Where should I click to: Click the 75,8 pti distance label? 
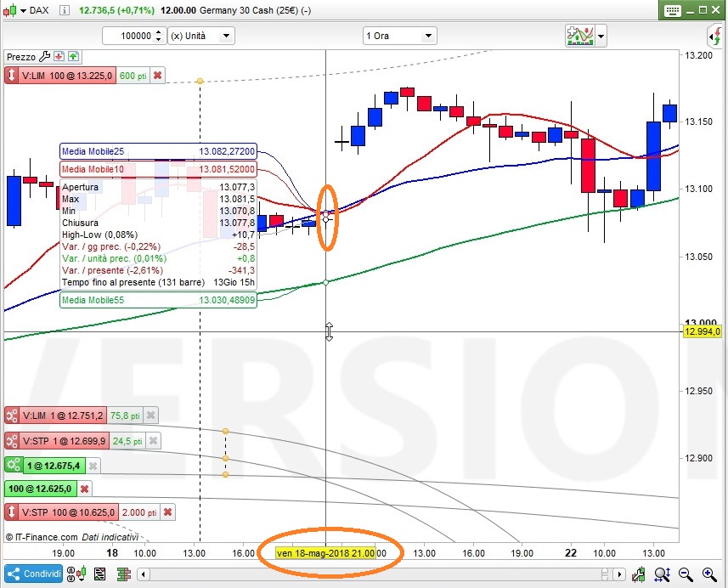click(x=125, y=416)
